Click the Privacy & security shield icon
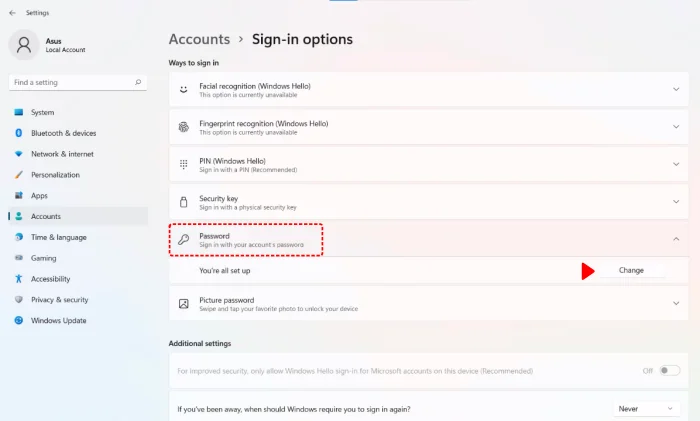This screenshot has width=700, height=421. (x=18, y=299)
